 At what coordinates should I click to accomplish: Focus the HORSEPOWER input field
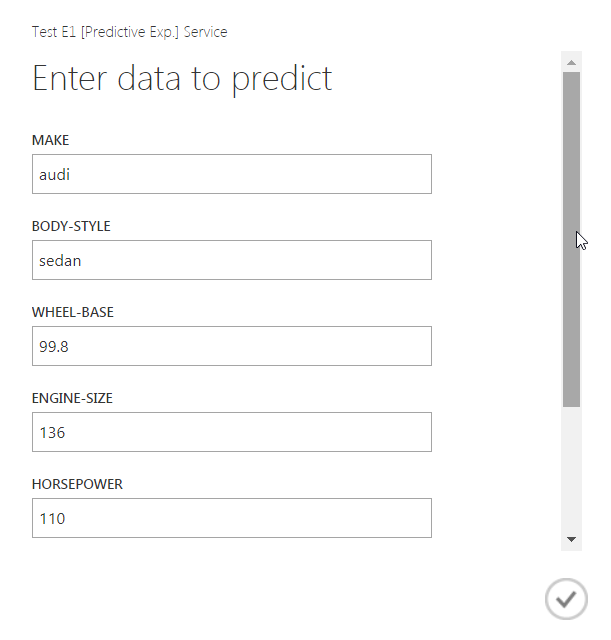click(231, 518)
